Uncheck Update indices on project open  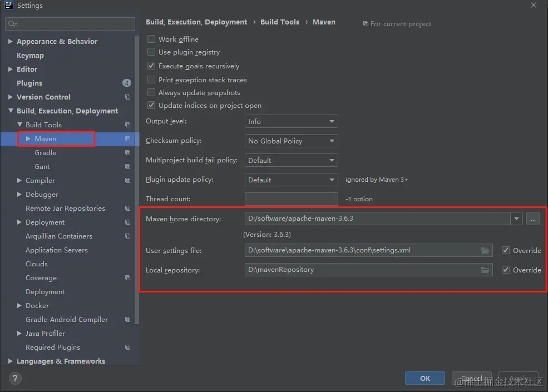pyautogui.click(x=151, y=105)
